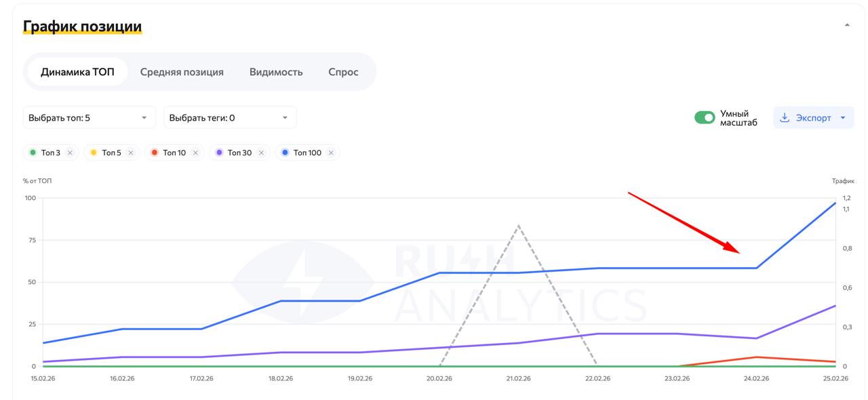Toggle Топ 100 series visibility in legend

tap(307, 153)
